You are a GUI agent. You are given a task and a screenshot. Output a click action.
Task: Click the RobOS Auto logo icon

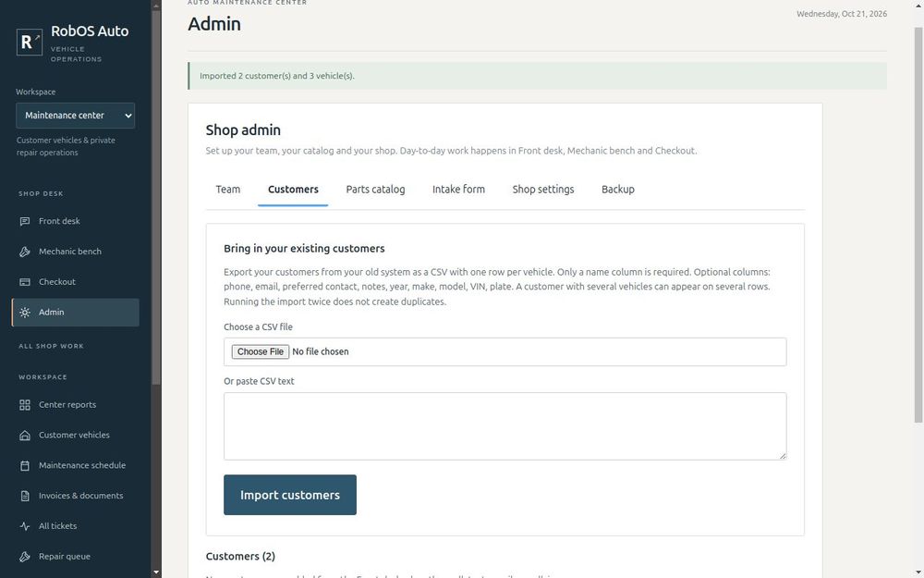click(30, 42)
